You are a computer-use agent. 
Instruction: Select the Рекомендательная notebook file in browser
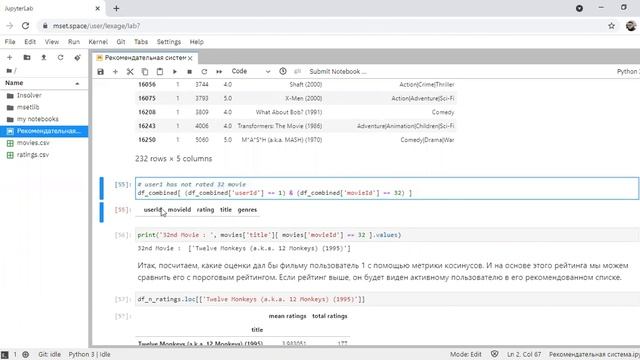[x=44, y=131]
